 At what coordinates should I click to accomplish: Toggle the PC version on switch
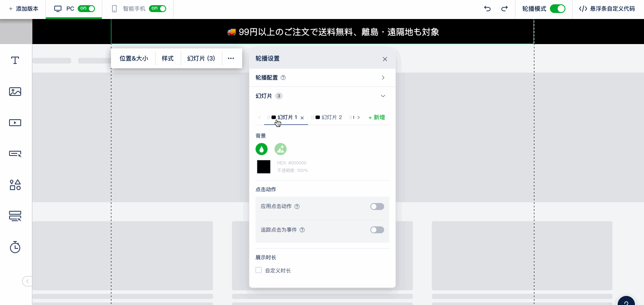click(x=86, y=9)
